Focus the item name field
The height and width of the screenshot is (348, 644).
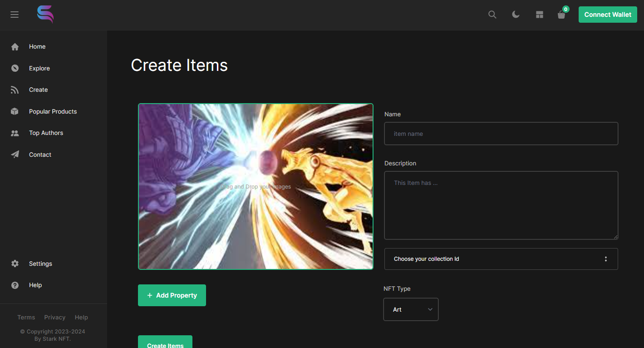(501, 134)
